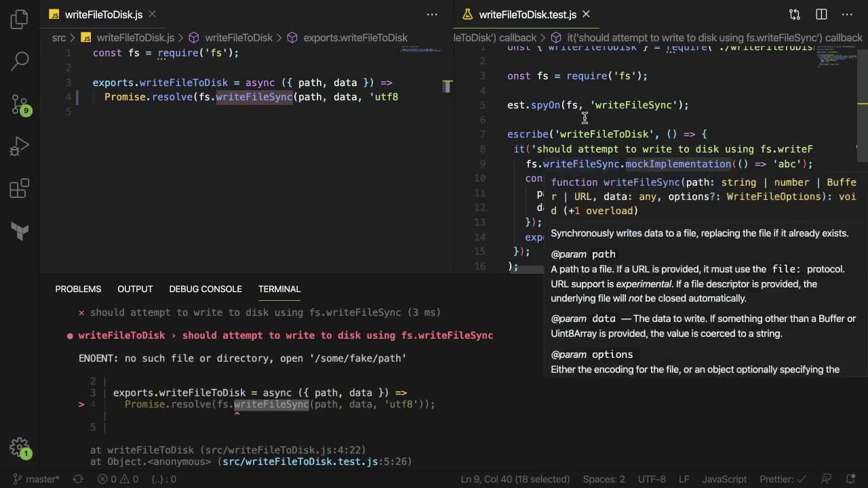This screenshot has width=868, height=488.
Task: Click the master branch in the status bar
Action: tap(36, 479)
